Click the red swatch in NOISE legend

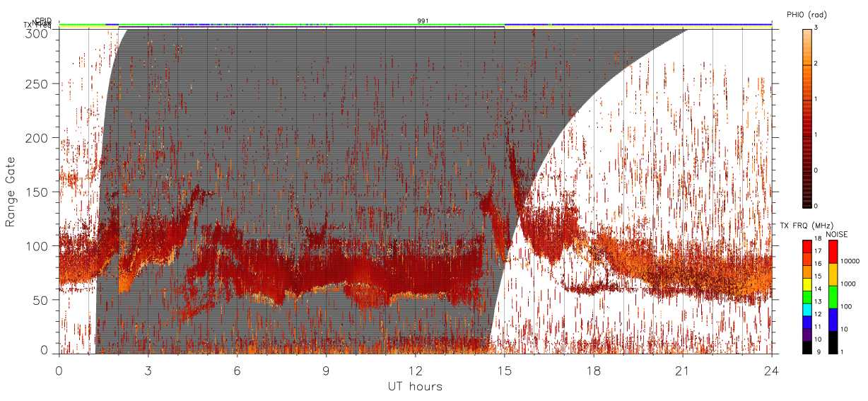click(833, 252)
